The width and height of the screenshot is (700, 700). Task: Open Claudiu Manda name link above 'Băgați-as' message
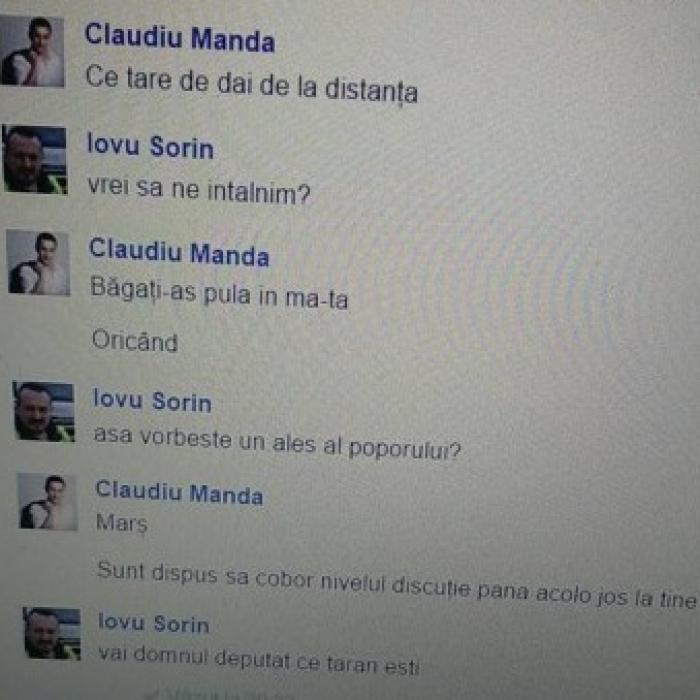point(179,252)
